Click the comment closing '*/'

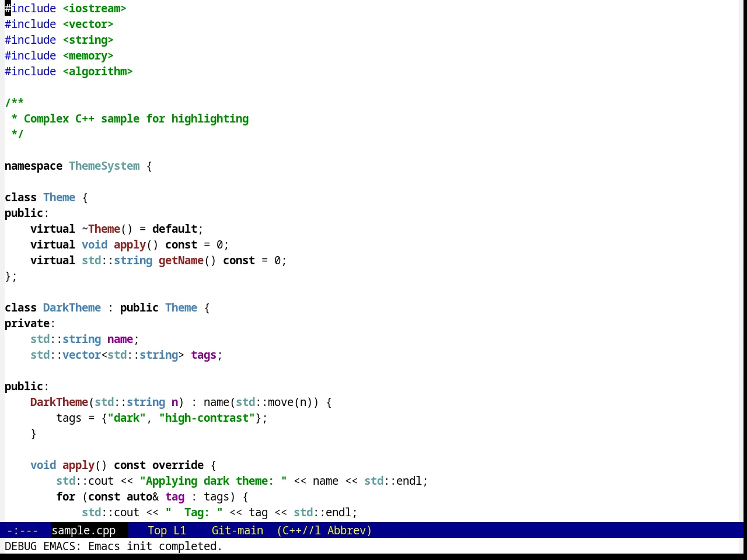pos(18,134)
